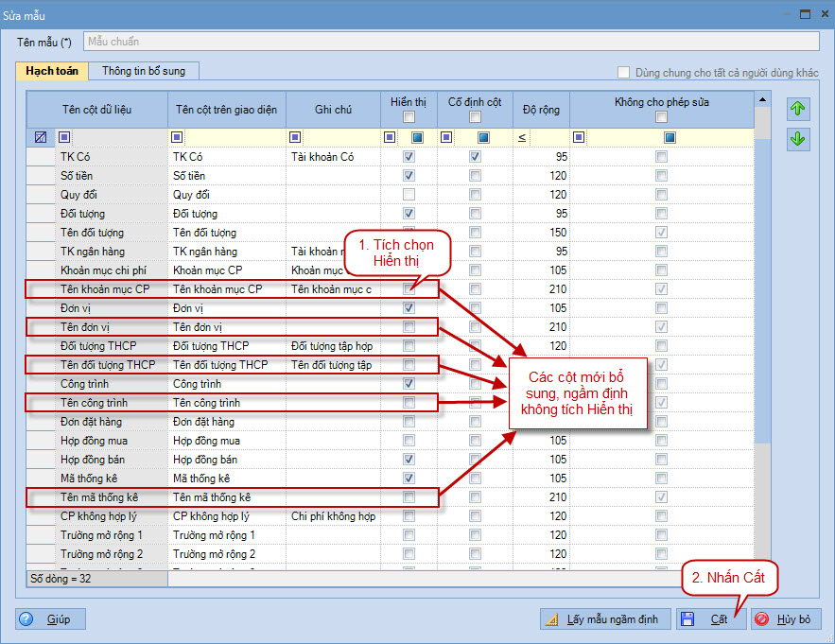835x644 pixels.
Task: Click the Cất save button
Action: pyautogui.click(x=711, y=619)
